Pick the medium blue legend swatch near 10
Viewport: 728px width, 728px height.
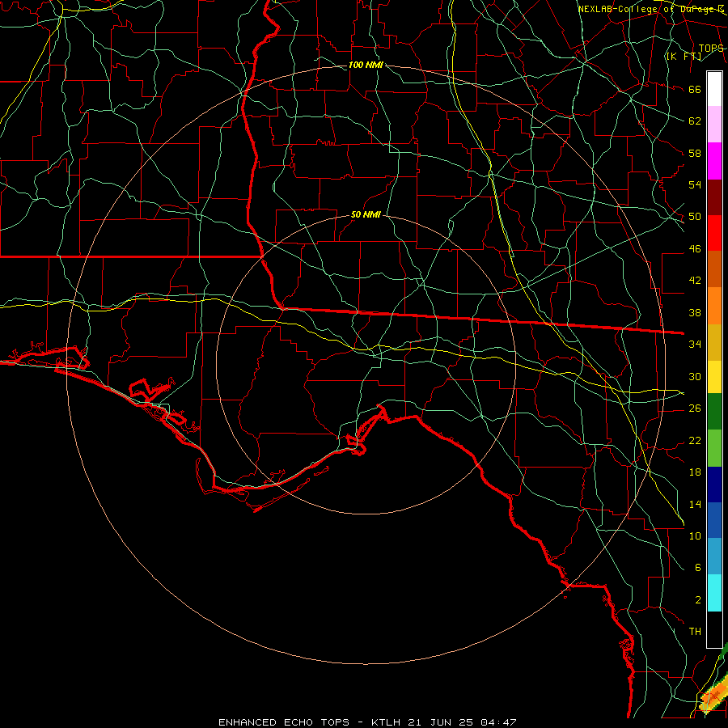point(714,520)
